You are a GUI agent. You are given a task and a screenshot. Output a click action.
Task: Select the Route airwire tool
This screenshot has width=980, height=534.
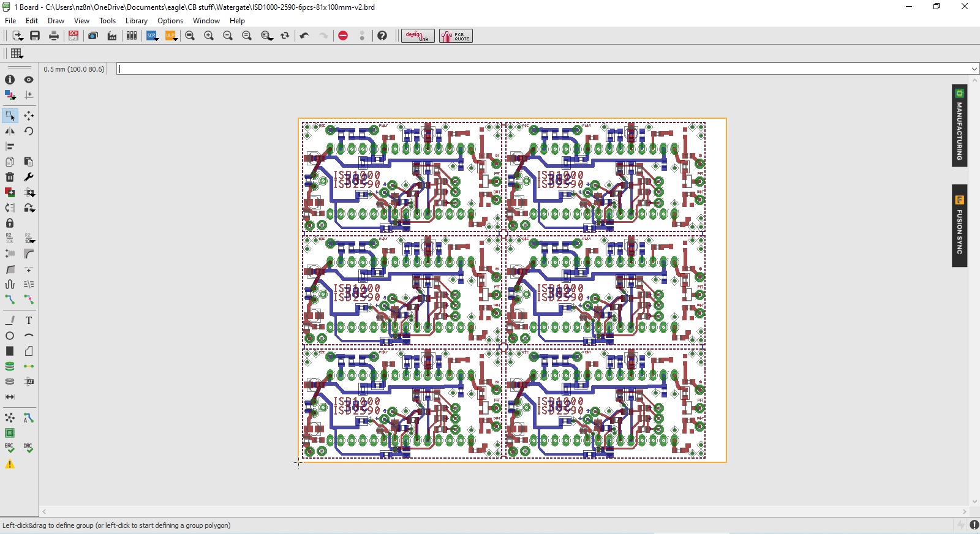pyautogui.click(x=10, y=299)
